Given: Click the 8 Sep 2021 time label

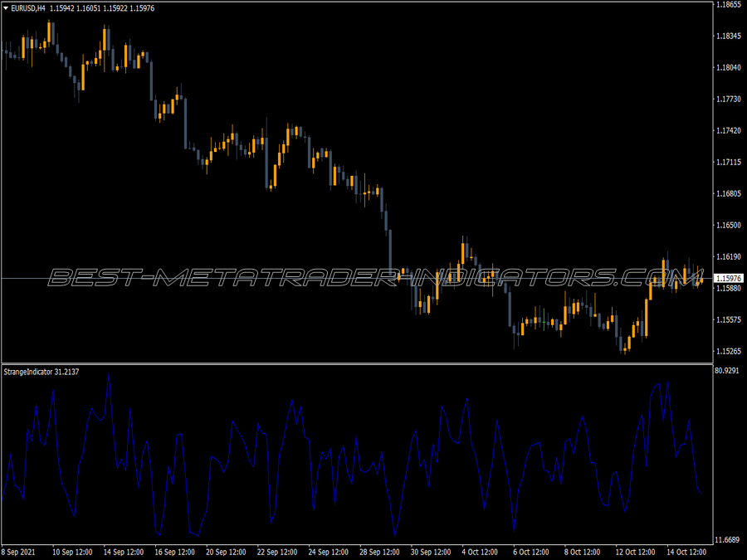Looking at the screenshot, I should 19,552.
